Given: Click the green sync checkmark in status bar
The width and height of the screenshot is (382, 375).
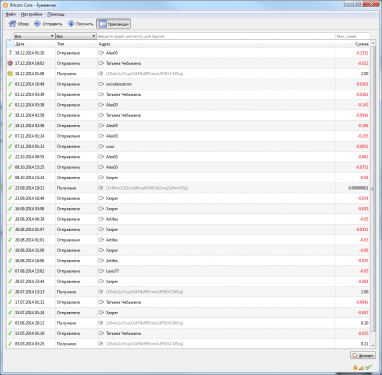Looking at the screenshot, I should pos(368,367).
